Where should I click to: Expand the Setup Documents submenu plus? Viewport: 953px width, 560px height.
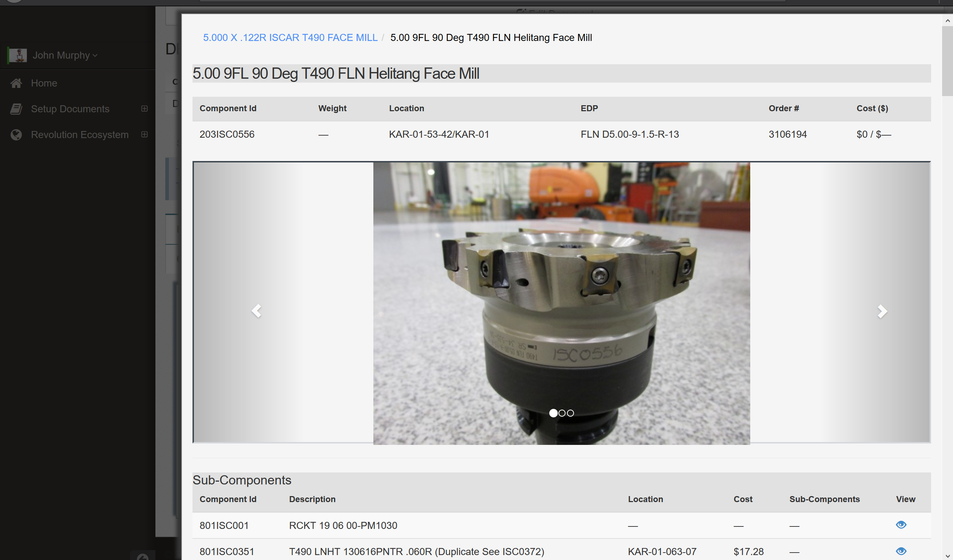(144, 108)
